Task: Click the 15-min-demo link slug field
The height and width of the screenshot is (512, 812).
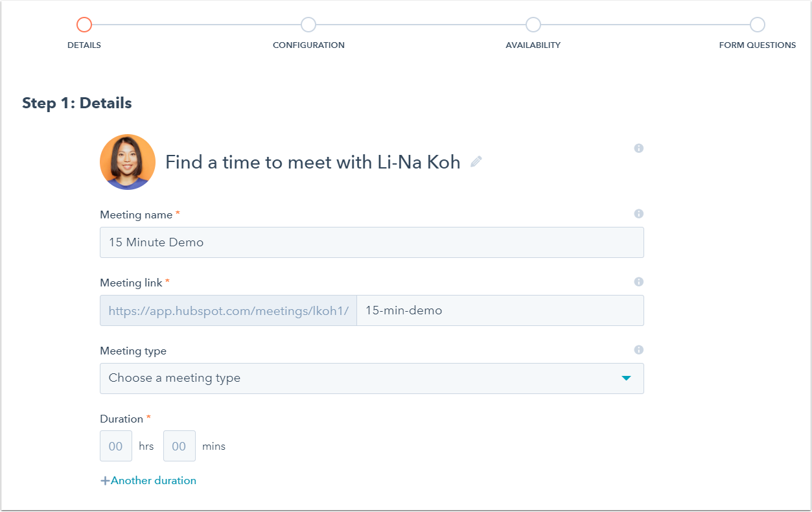Action: point(500,310)
